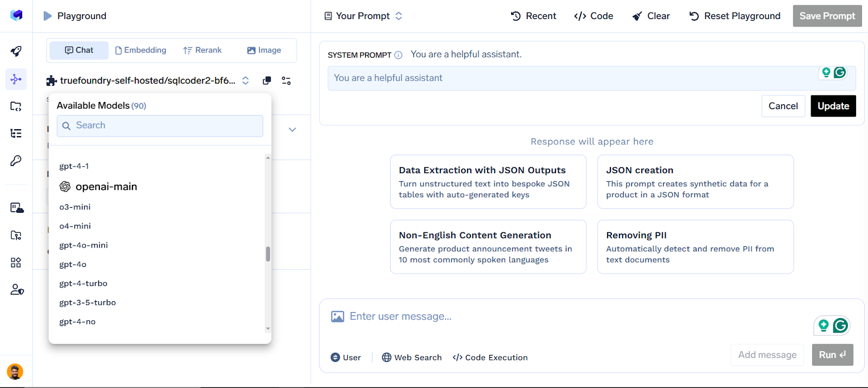
Task: Open the key icon in sidebar
Action: click(16, 161)
